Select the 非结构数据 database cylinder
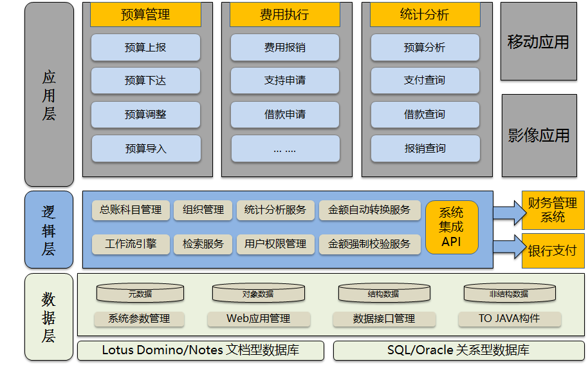This screenshot has height=369, width=588. 508,294
